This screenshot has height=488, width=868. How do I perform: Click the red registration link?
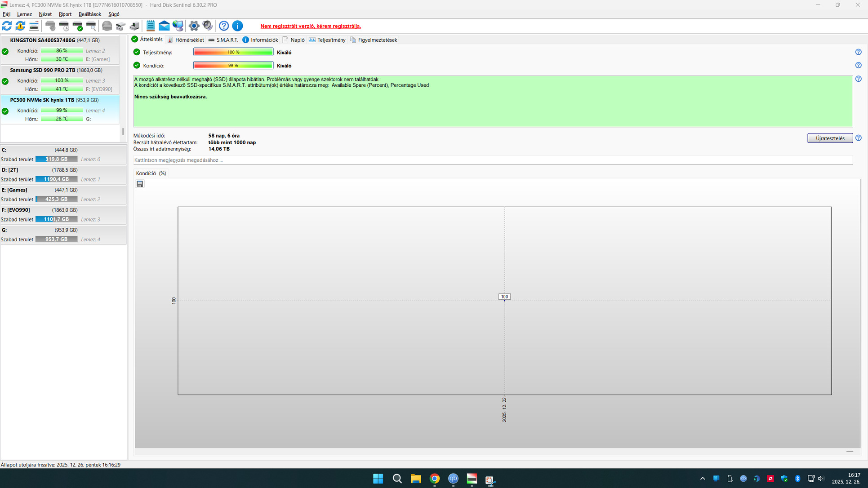click(x=311, y=26)
